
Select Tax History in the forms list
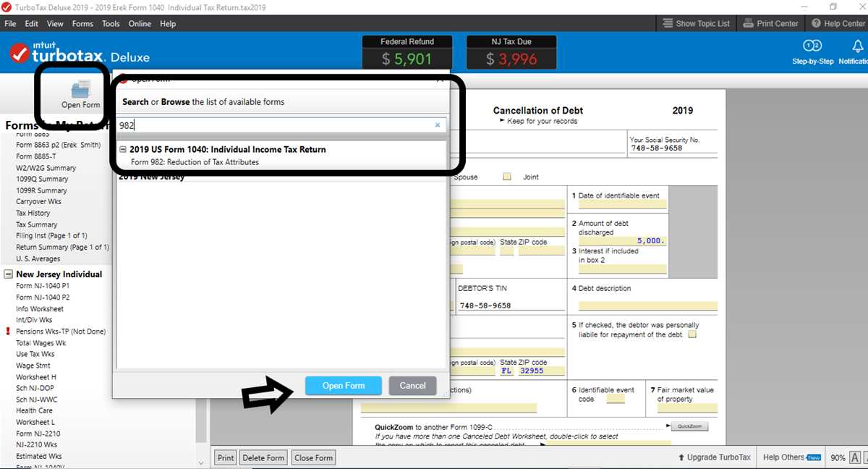33,214
